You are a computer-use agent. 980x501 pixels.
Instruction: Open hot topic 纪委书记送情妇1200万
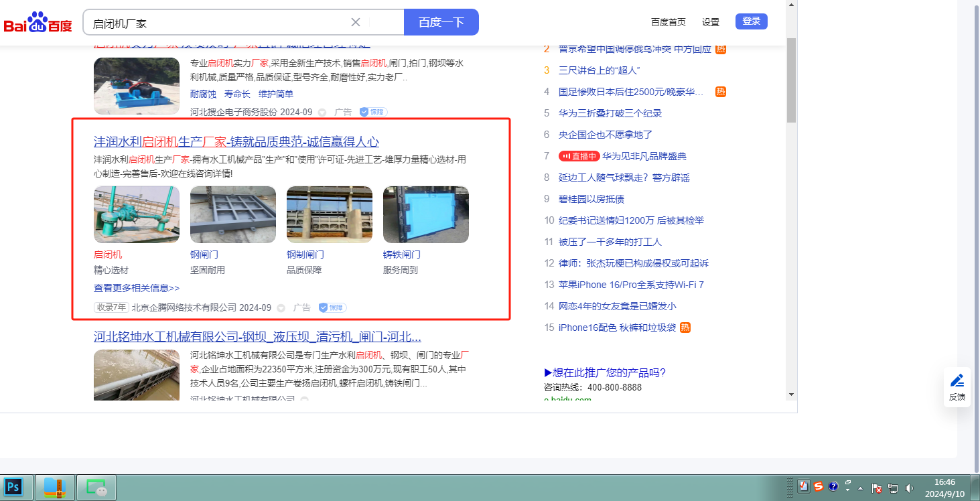coord(631,220)
